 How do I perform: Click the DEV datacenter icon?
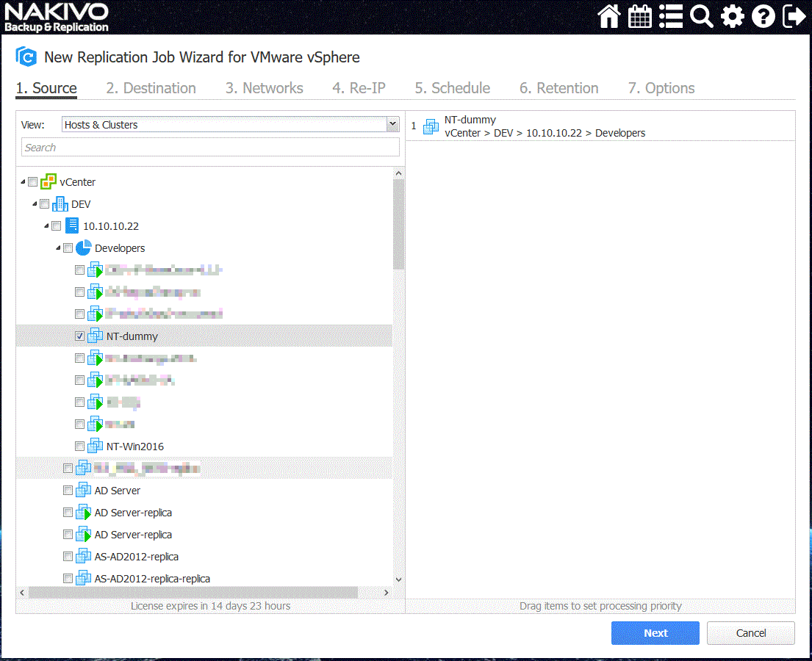click(x=60, y=204)
